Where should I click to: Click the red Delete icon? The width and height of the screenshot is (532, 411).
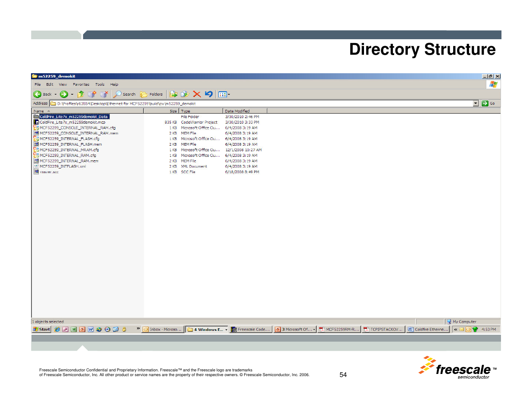[x=197, y=94]
